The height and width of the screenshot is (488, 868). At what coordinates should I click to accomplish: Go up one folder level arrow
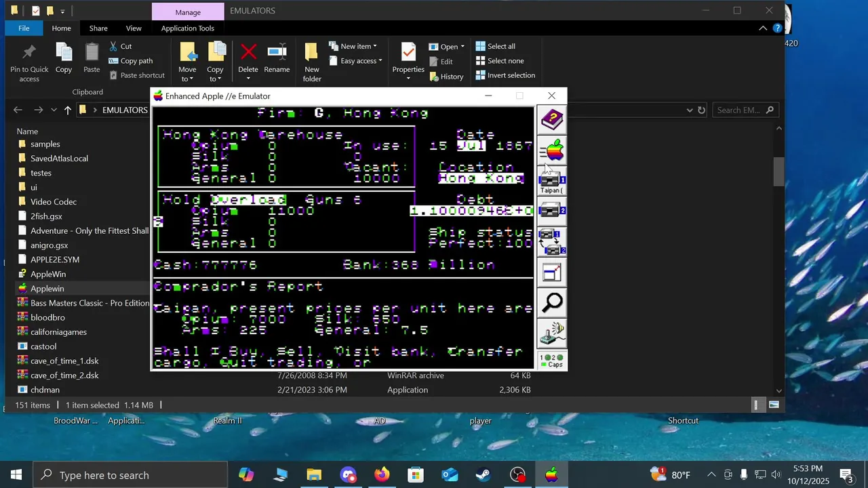[x=67, y=110]
